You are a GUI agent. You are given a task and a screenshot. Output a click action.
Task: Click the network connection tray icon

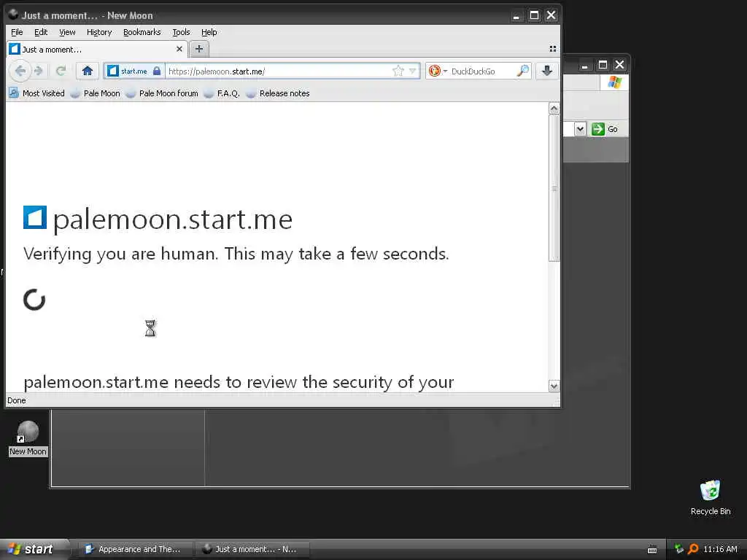coord(679,549)
